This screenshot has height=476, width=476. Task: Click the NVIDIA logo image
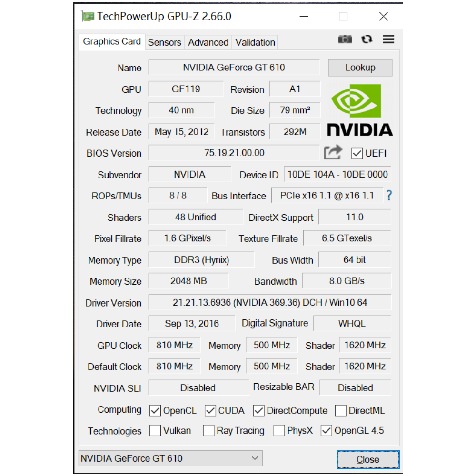click(360, 110)
